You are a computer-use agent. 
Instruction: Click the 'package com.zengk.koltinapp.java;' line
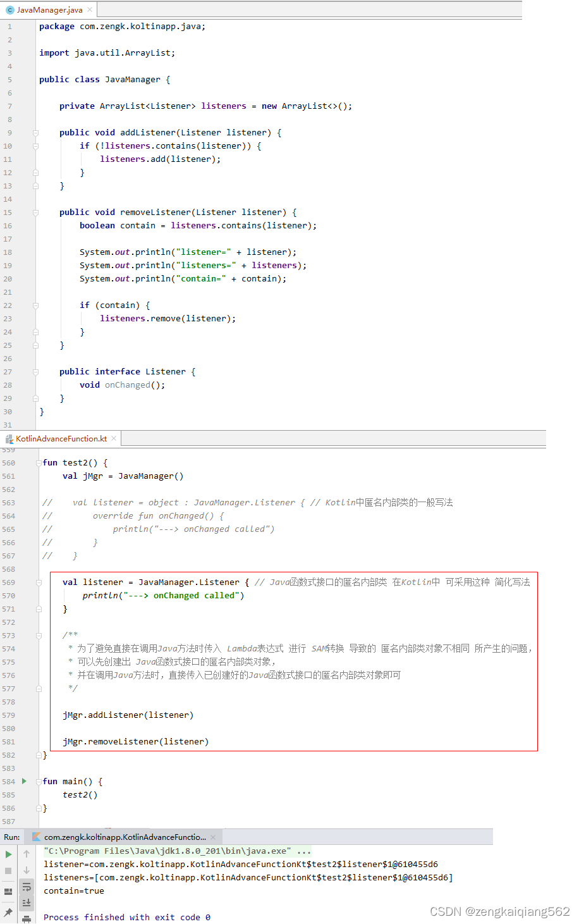123,27
